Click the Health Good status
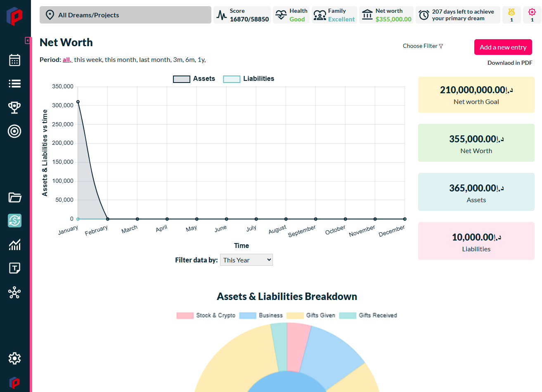542x392 pixels. (x=297, y=19)
